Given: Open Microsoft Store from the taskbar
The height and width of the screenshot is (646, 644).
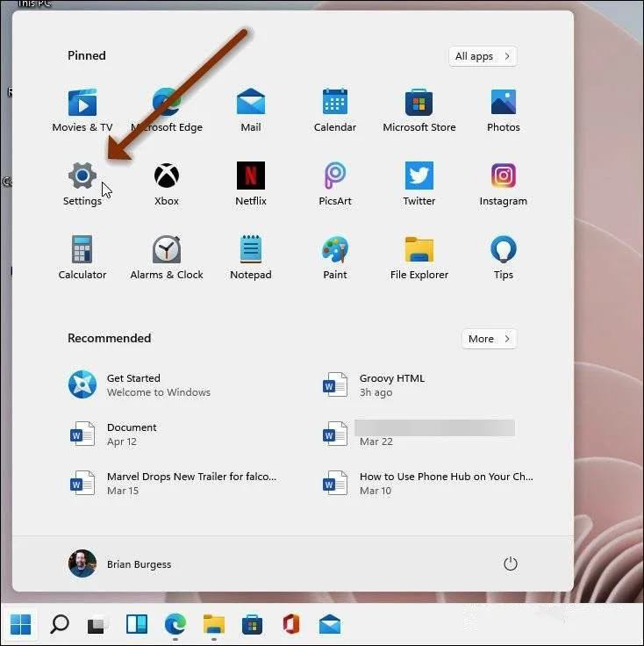Looking at the screenshot, I should pos(253,624).
